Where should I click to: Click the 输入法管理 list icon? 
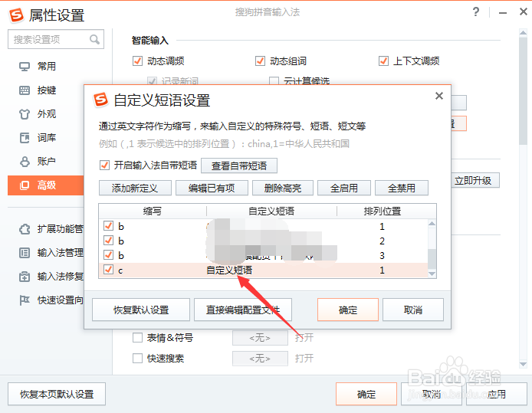click(x=25, y=253)
